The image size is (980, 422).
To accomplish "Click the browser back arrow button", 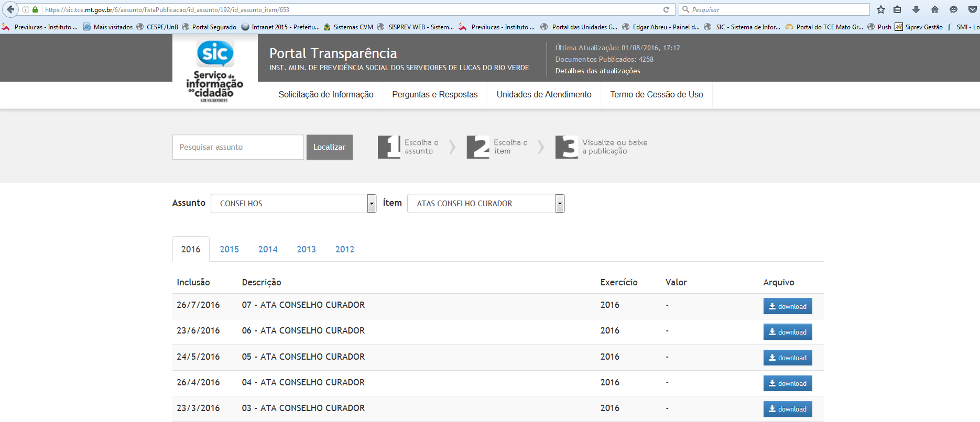I will pyautogui.click(x=10, y=9).
